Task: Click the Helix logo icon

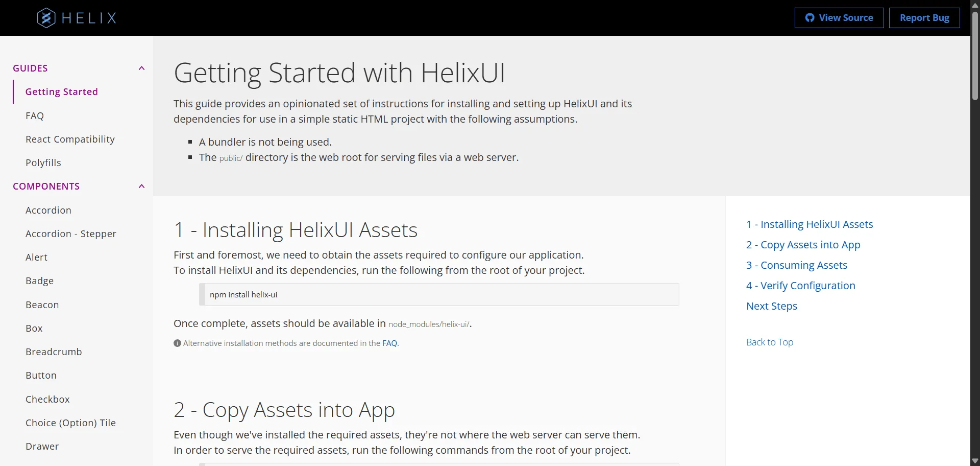Action: point(46,18)
